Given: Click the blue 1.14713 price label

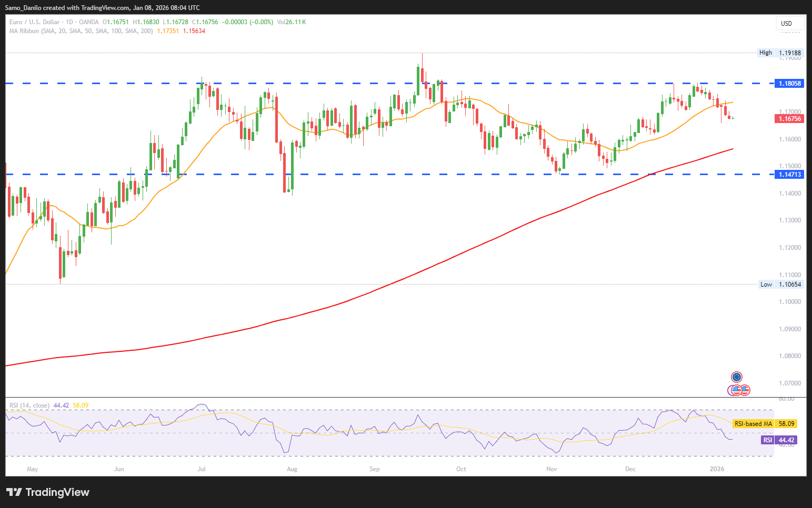Looking at the screenshot, I should (x=789, y=175).
